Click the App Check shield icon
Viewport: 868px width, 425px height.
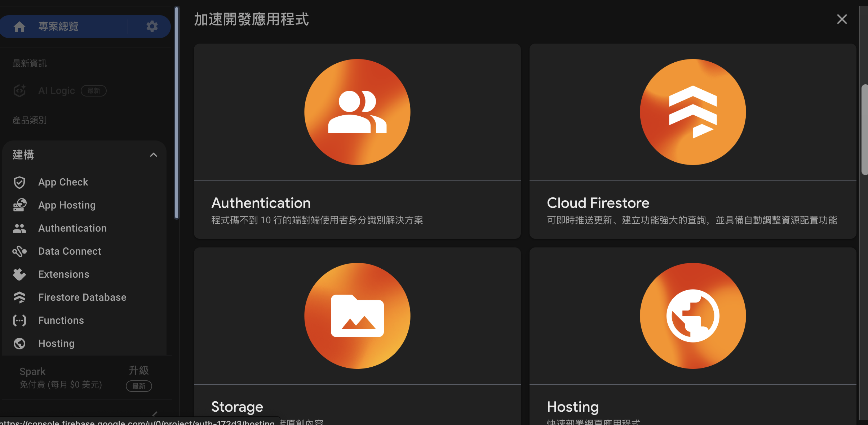19,182
